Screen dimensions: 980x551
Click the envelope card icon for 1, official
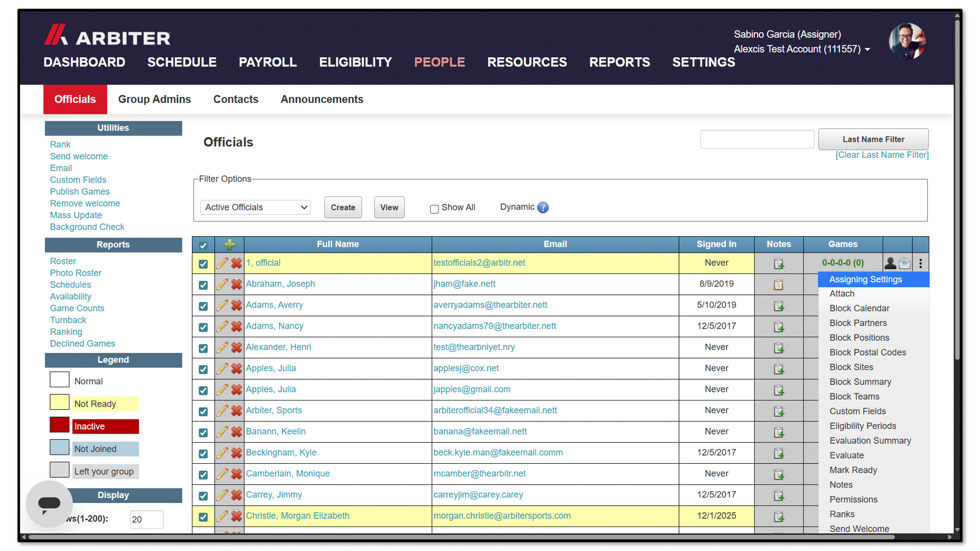tap(904, 263)
